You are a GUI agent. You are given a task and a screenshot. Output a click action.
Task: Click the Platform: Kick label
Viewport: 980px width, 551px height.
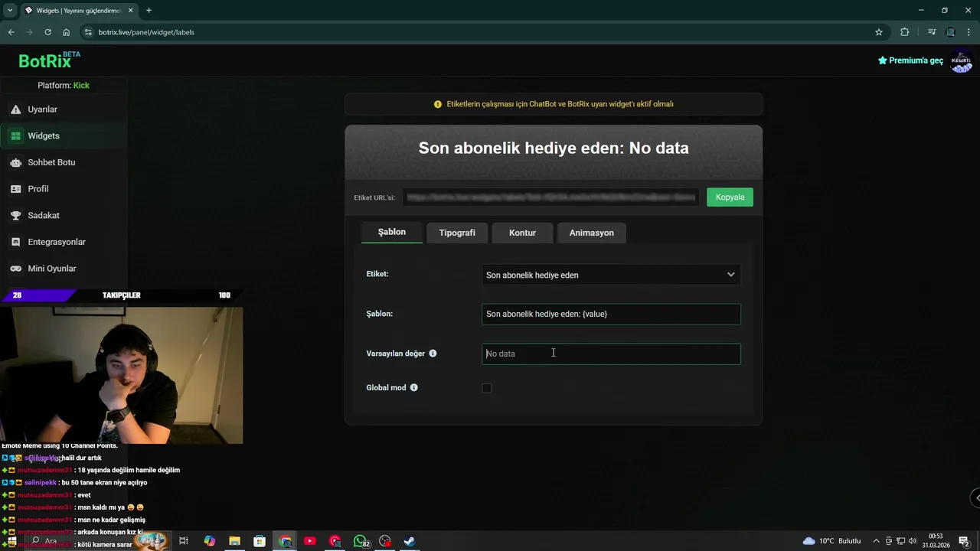(64, 86)
